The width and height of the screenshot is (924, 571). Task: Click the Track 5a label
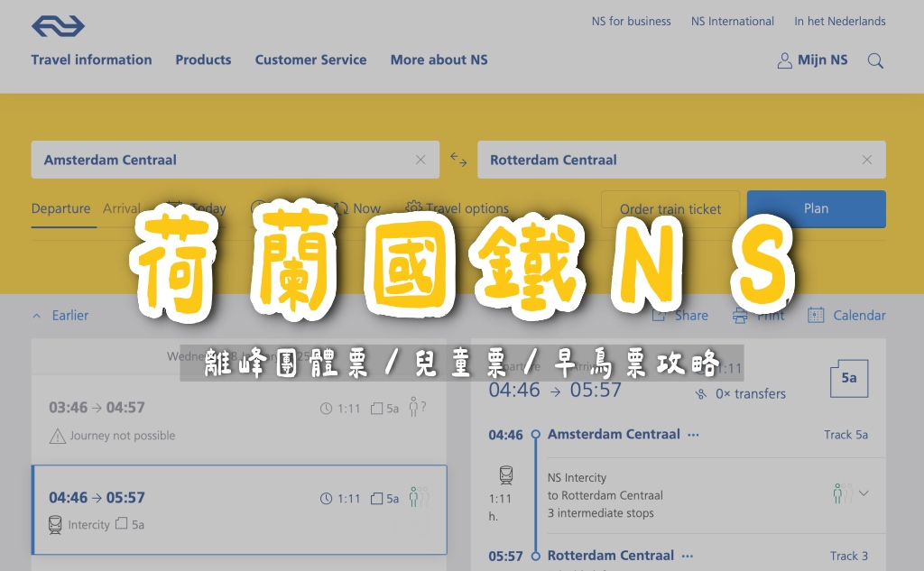(845, 435)
